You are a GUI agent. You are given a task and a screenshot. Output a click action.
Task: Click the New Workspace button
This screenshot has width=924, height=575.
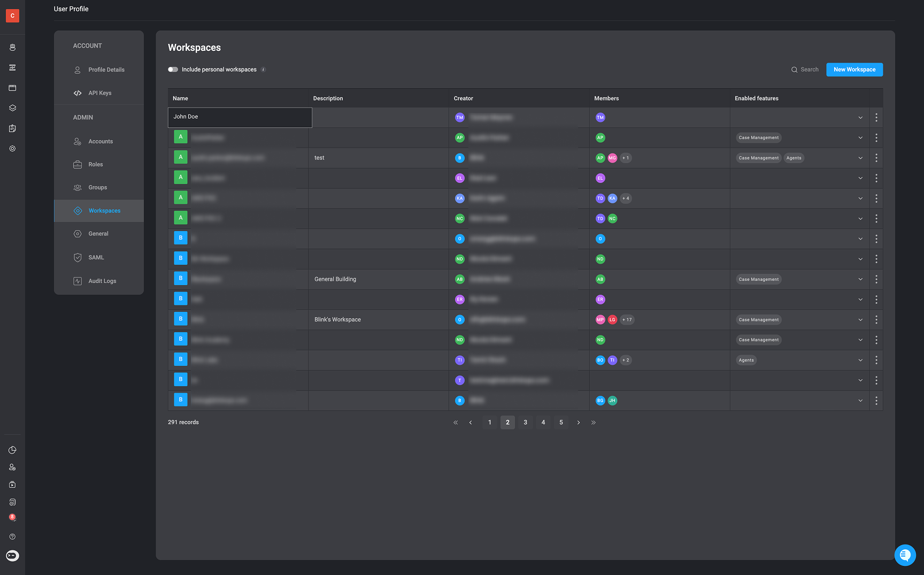tap(854, 70)
